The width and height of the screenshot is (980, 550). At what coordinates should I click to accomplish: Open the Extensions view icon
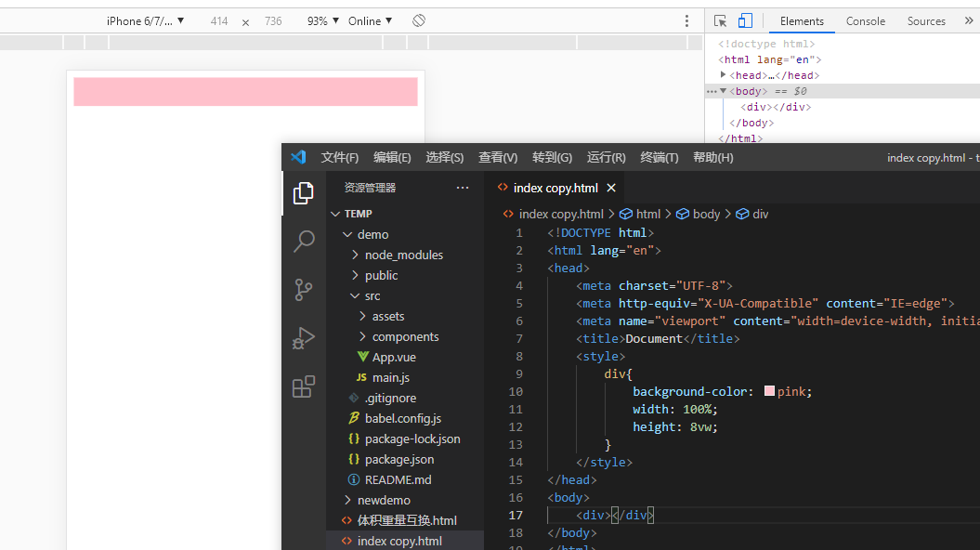[304, 386]
